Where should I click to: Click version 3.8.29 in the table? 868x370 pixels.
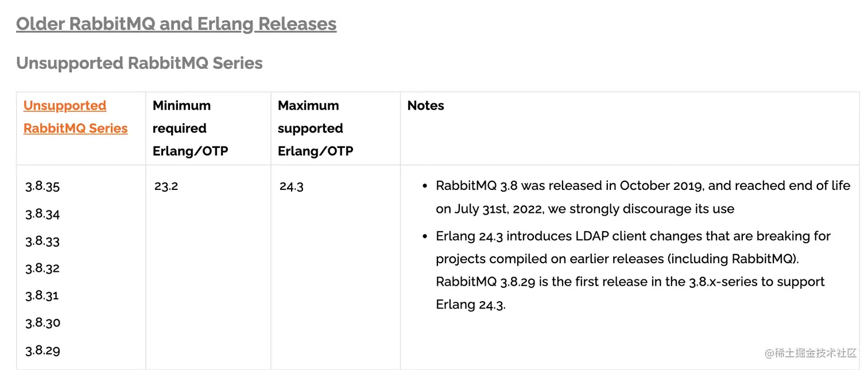[x=42, y=350]
